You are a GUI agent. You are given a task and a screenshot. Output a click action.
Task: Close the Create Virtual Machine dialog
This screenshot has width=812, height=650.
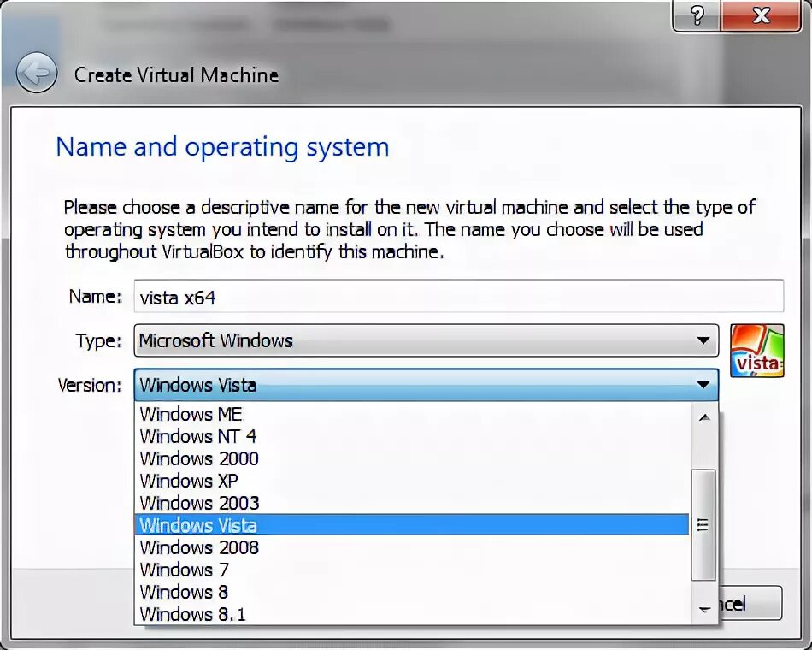tap(761, 15)
